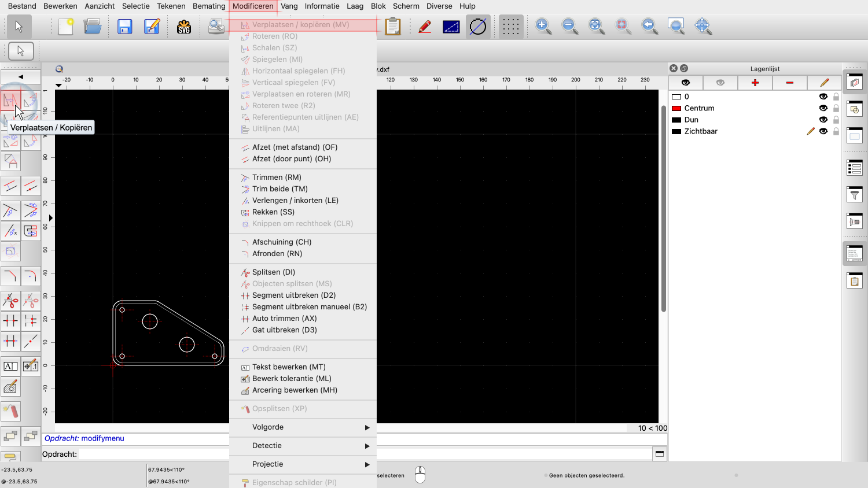This screenshot has height=488, width=868.
Task: Click the SVG export icon in toolbar
Action: tap(184, 27)
